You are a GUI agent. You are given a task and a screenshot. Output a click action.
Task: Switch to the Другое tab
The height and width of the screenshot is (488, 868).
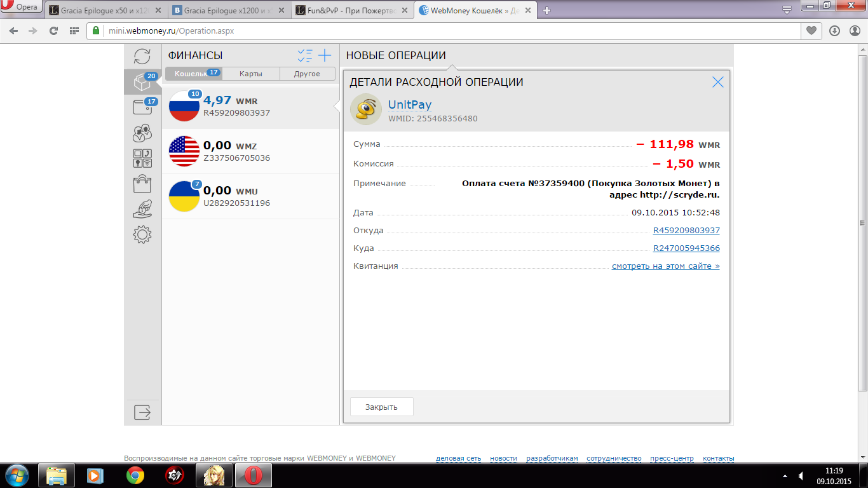tap(307, 74)
